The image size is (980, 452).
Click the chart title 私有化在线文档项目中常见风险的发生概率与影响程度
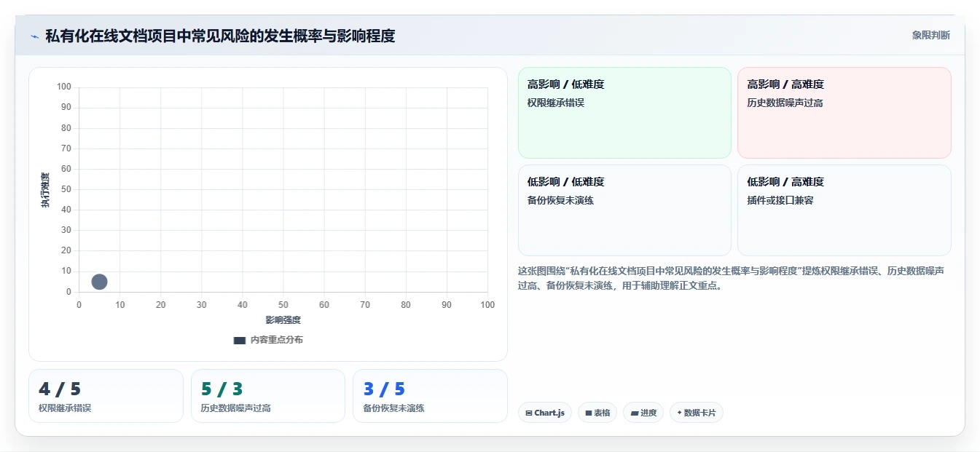(220, 36)
